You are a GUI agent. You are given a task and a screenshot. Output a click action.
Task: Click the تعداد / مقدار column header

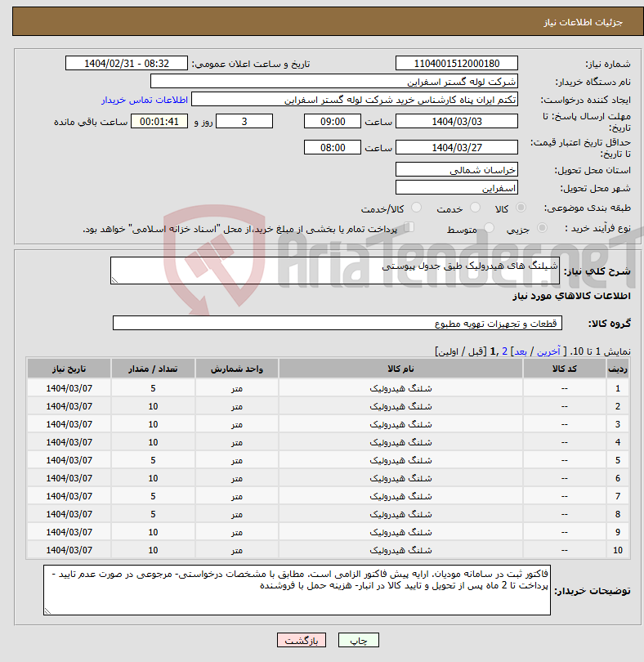click(x=153, y=369)
